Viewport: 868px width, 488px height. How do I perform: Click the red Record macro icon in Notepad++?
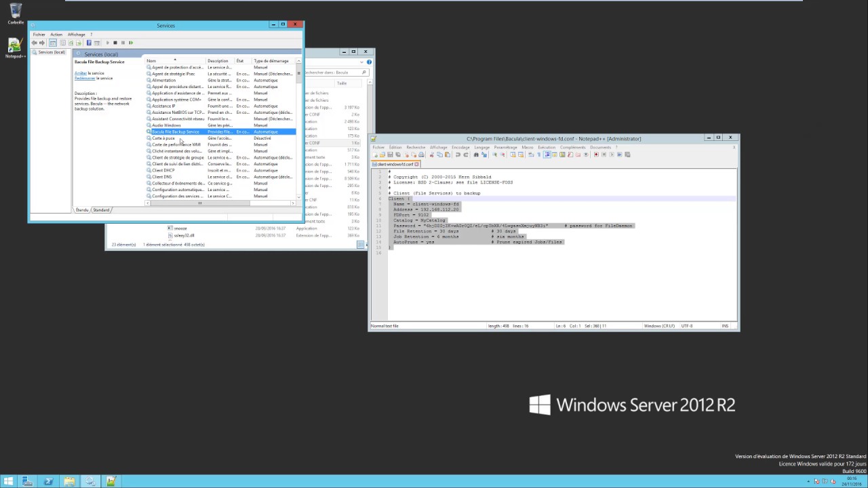click(596, 155)
